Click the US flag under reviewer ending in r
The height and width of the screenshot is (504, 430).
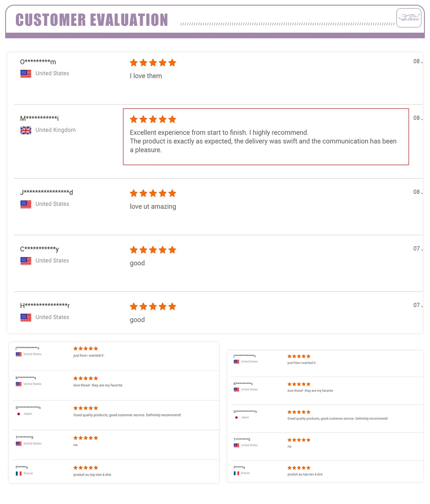tap(26, 317)
